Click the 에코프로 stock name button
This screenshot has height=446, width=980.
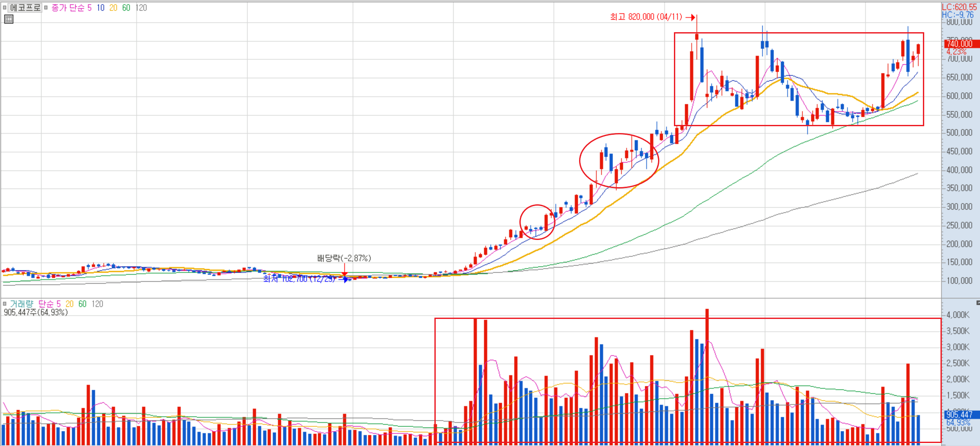coord(25,8)
